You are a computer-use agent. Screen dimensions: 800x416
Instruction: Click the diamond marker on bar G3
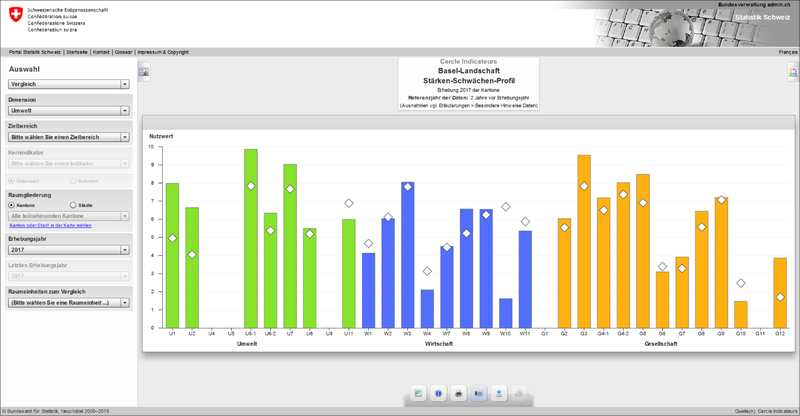coord(584,186)
